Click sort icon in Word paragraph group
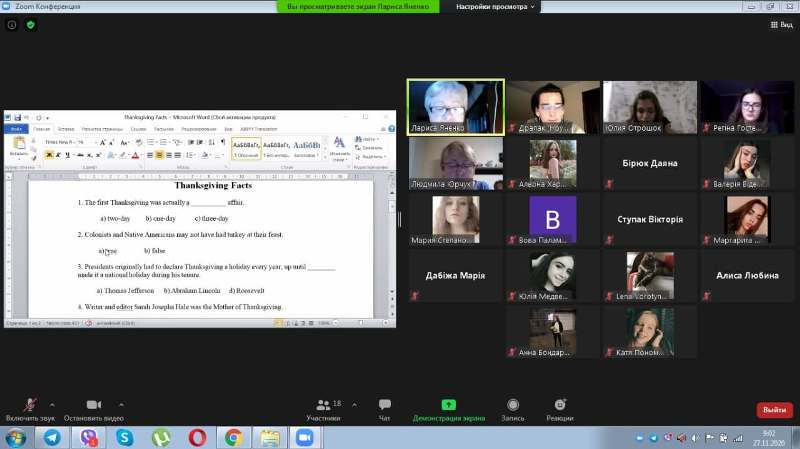Viewport: 800px width, 449px height. [212, 142]
